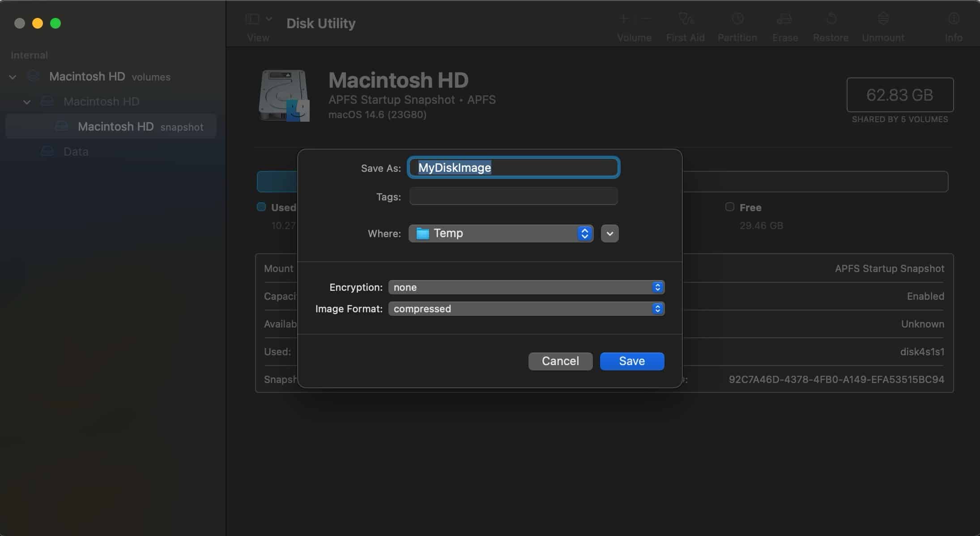
Task: Click the Tags input field
Action: click(x=513, y=196)
